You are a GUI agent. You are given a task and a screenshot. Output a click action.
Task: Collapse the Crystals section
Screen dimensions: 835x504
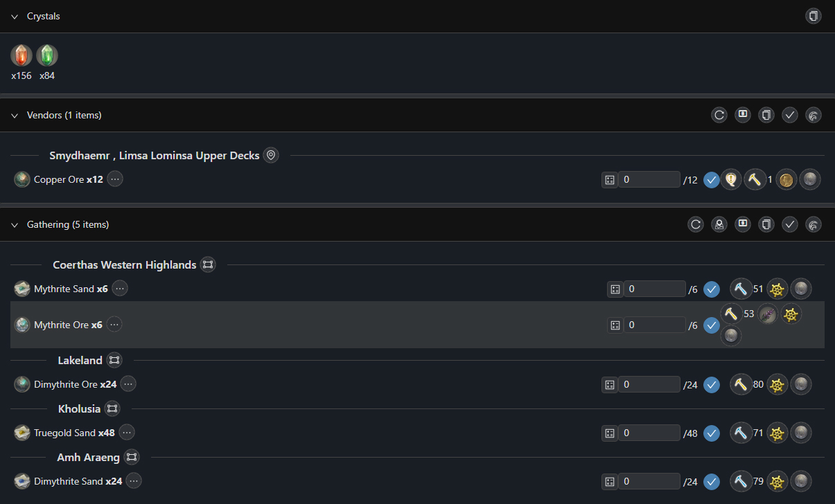click(14, 16)
